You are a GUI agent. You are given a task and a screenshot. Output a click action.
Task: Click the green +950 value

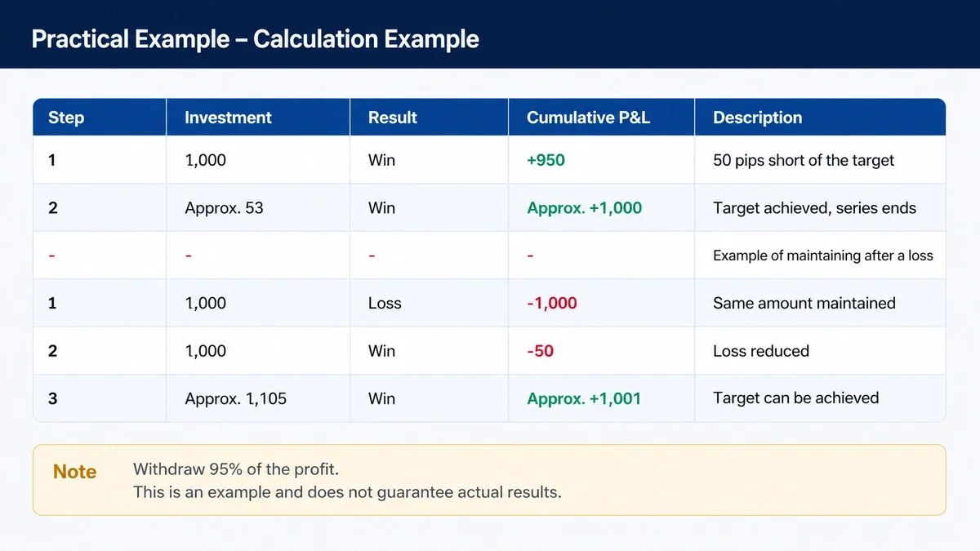pos(546,160)
